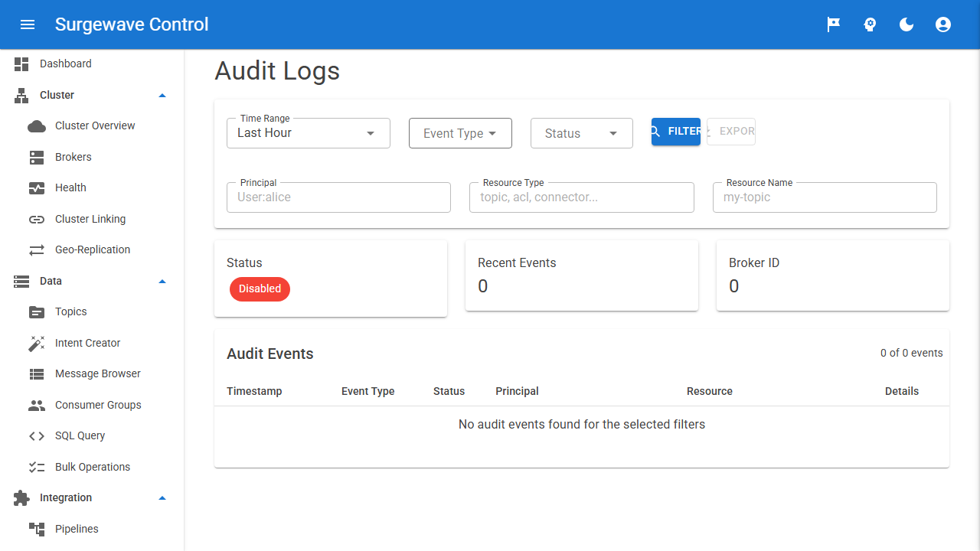Viewport: 980px width, 551px height.
Task: Click the SQL Query code icon
Action: pos(37,436)
